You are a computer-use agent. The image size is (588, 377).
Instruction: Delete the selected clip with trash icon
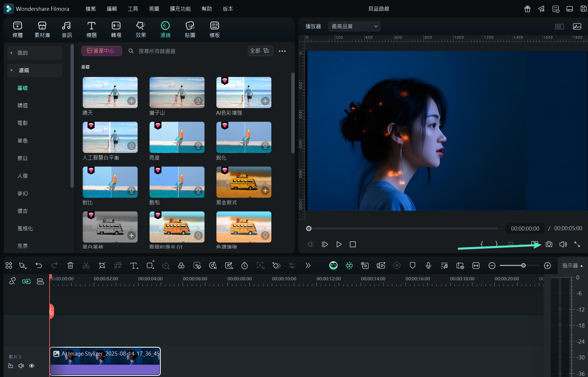point(70,265)
